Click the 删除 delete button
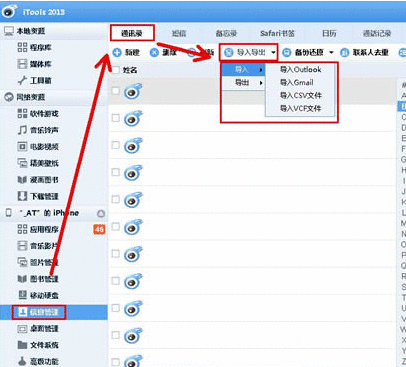The image size is (406, 367). 163,53
